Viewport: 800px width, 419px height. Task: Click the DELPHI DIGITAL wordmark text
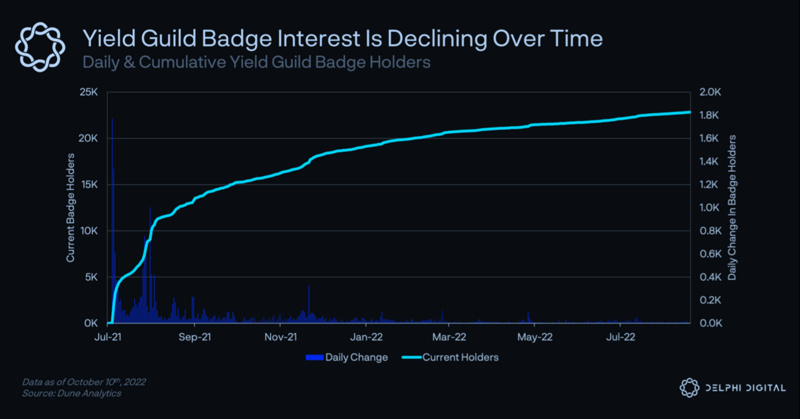(742, 388)
